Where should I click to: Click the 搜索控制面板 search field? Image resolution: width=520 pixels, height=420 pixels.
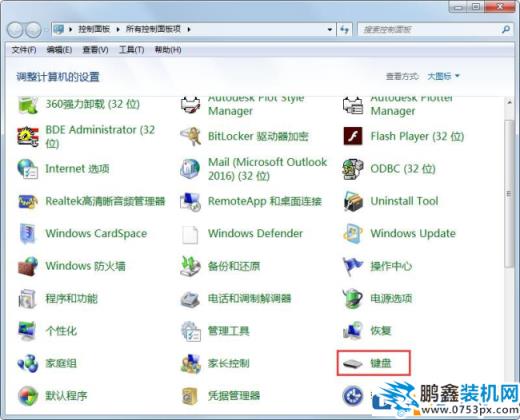click(430, 30)
